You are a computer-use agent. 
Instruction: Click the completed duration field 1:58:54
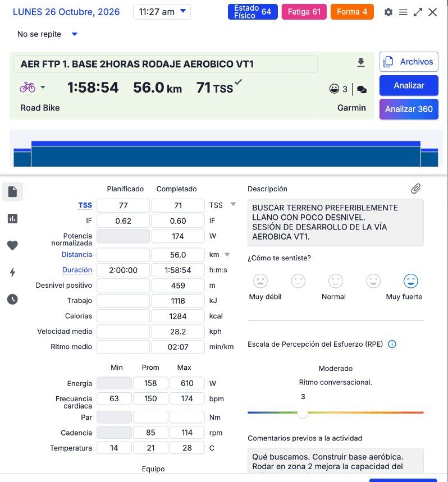(x=178, y=270)
